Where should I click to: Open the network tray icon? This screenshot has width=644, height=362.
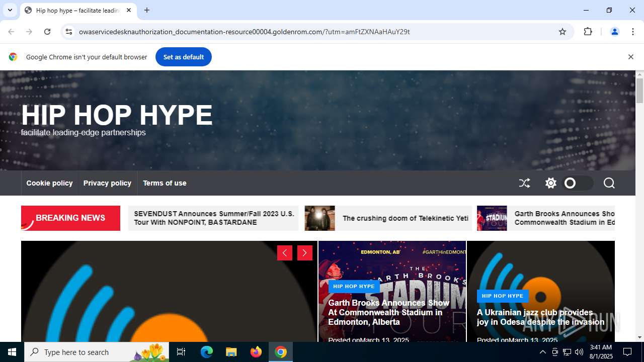click(x=567, y=352)
